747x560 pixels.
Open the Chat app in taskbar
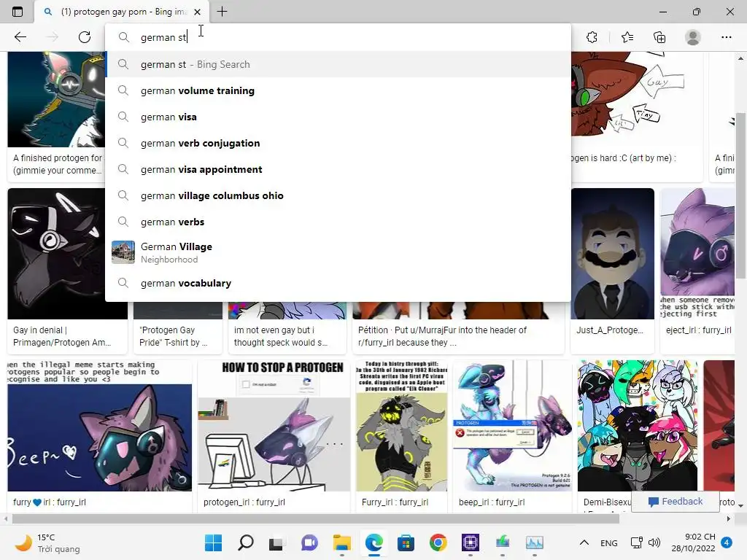tap(309, 542)
